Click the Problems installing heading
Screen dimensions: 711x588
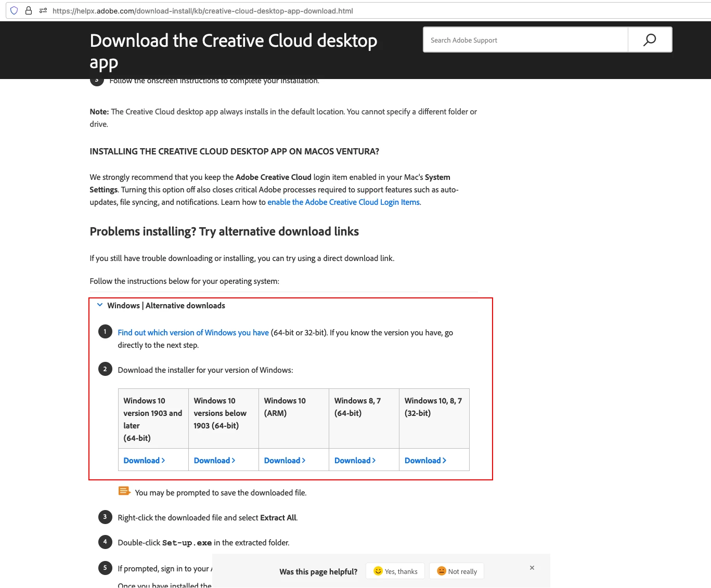(x=224, y=231)
